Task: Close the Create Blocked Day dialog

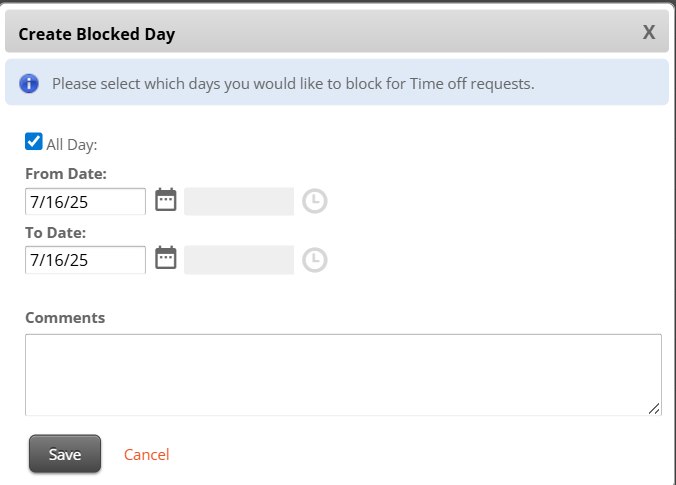Action: [x=649, y=33]
